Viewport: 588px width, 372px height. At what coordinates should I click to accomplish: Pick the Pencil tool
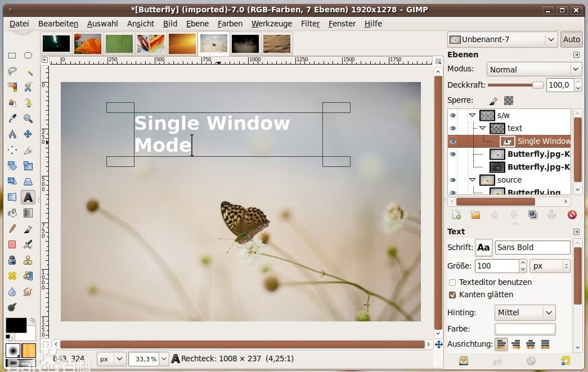click(x=12, y=229)
